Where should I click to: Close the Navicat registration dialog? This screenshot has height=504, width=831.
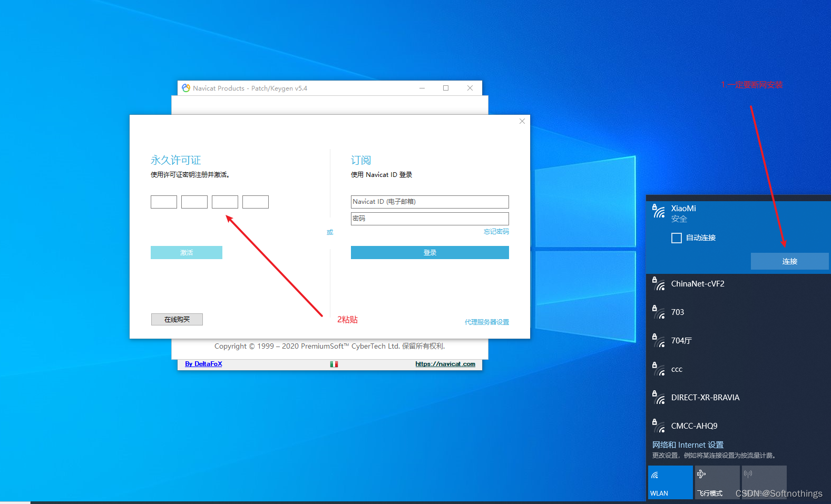[522, 121]
